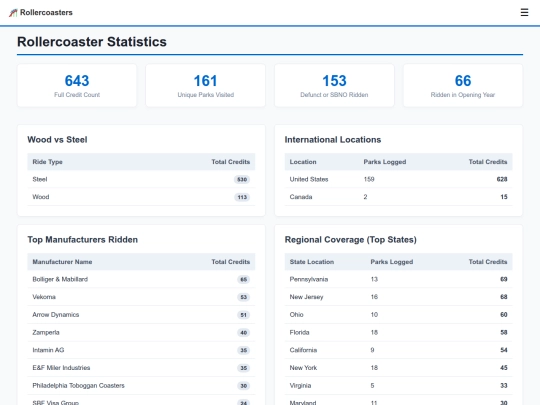
Task: Click the Canada total credits 15
Action: (x=504, y=197)
